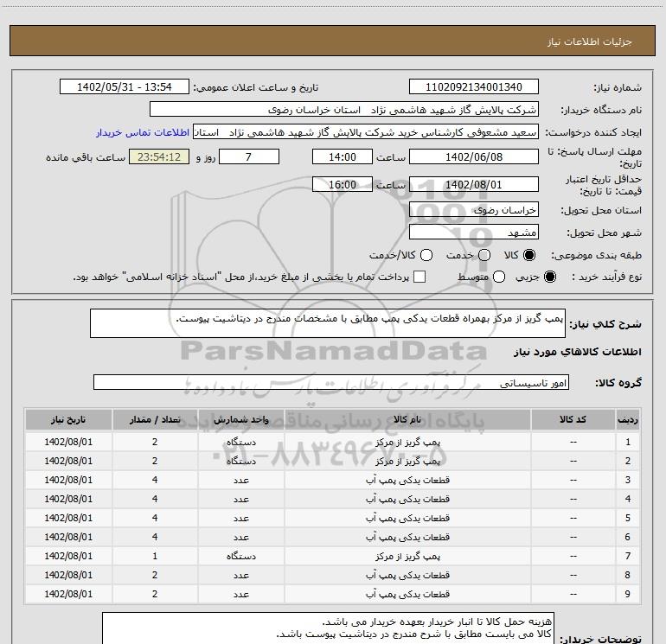Click the delivery province field خراسان رضوی
The width and height of the screenshot is (666, 644).
(x=473, y=210)
